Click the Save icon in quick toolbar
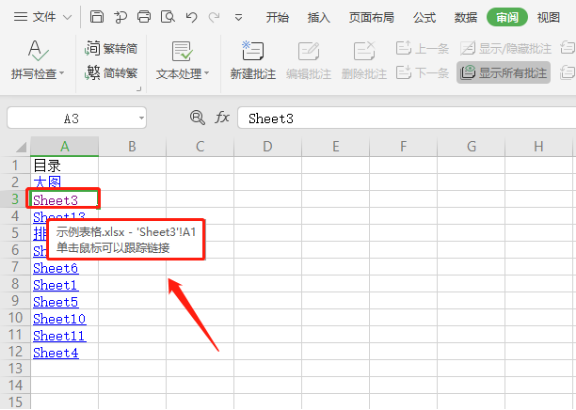This screenshot has width=576, height=410. [x=97, y=17]
